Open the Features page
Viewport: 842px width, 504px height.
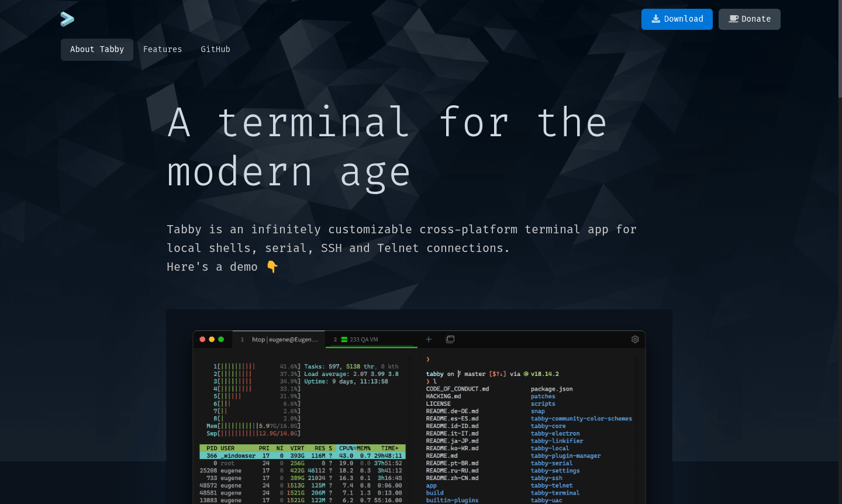click(163, 49)
